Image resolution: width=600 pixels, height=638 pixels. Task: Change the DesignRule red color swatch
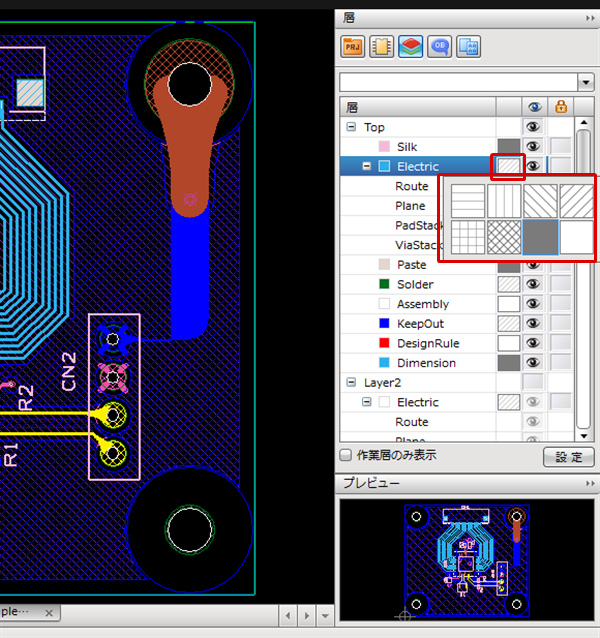pos(384,343)
